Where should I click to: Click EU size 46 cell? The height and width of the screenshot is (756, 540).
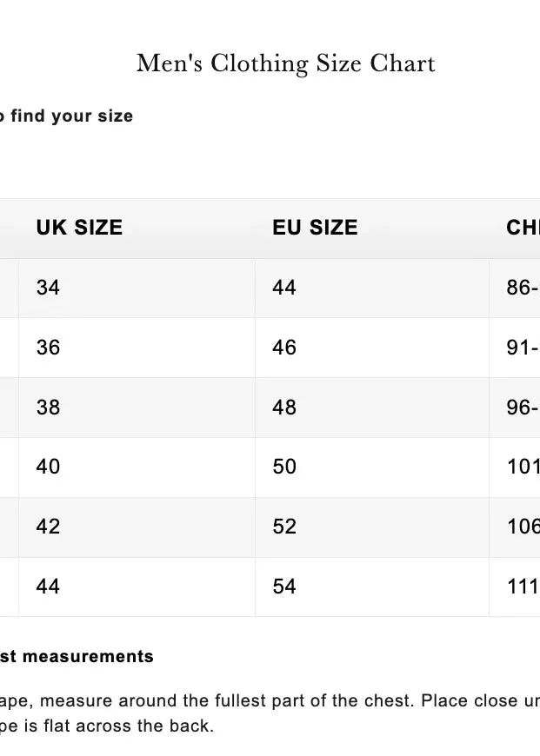[x=284, y=348]
